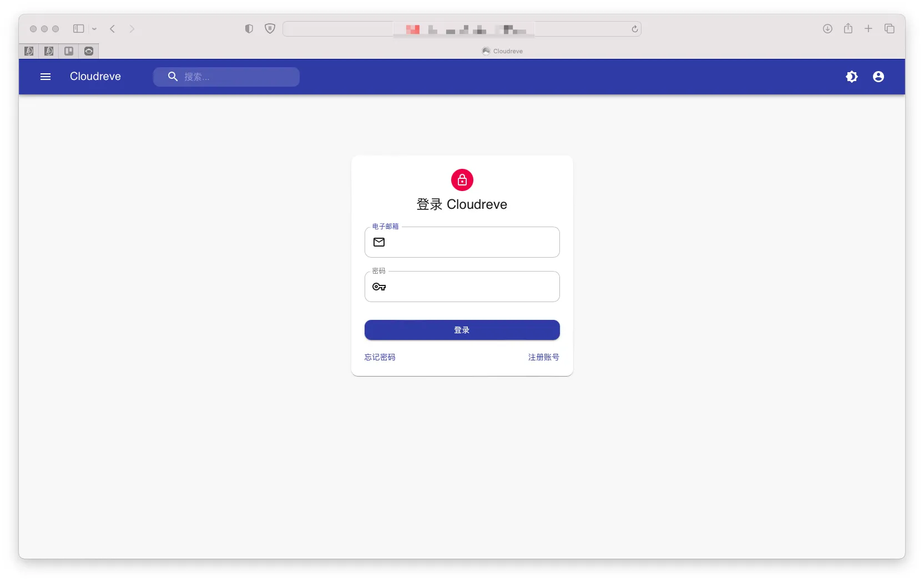Go forward to the next page

click(x=132, y=29)
